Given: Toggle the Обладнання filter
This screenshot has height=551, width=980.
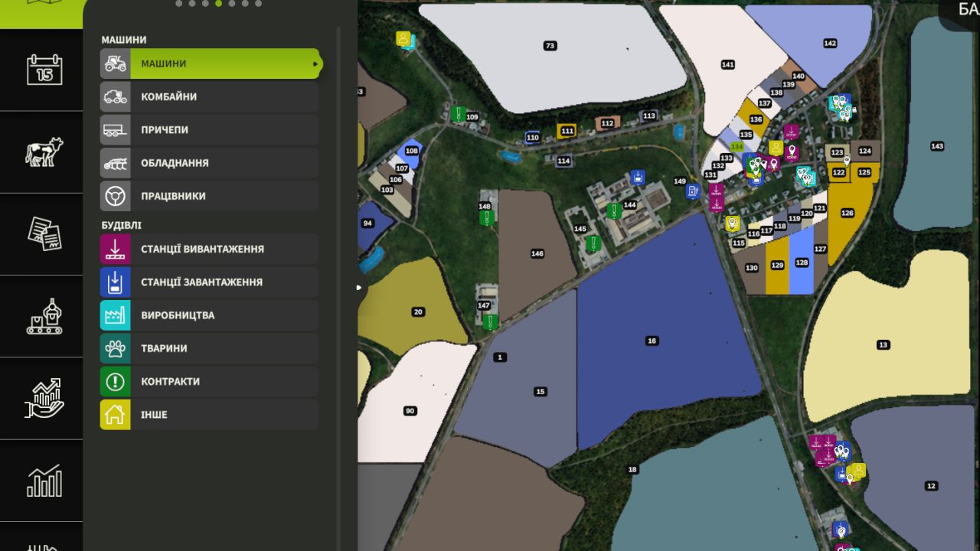Looking at the screenshot, I should [209, 163].
